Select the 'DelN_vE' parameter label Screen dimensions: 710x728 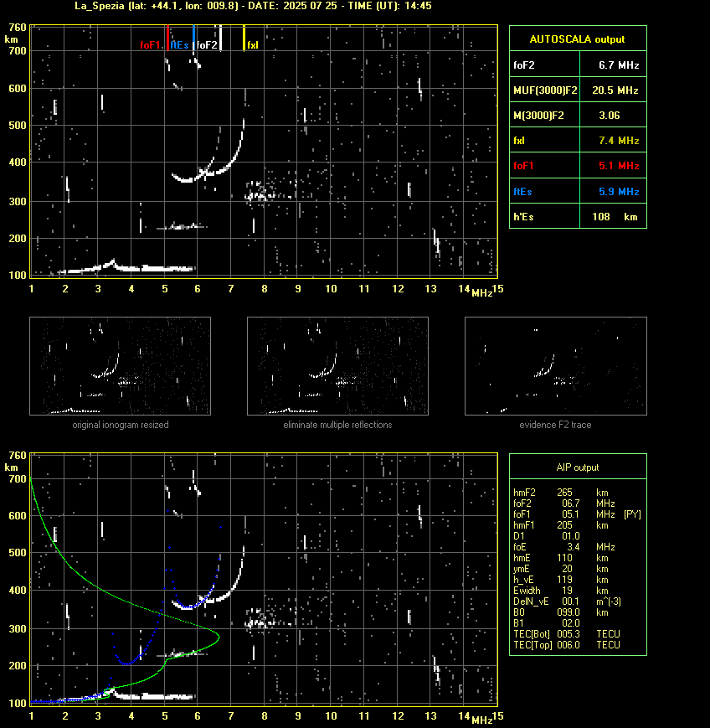[531, 602]
